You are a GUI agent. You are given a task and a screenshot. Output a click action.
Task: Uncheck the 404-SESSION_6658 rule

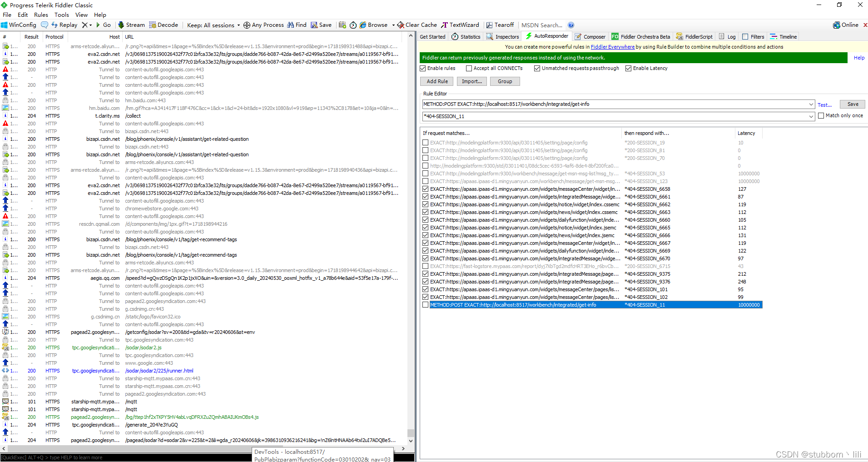pos(425,189)
